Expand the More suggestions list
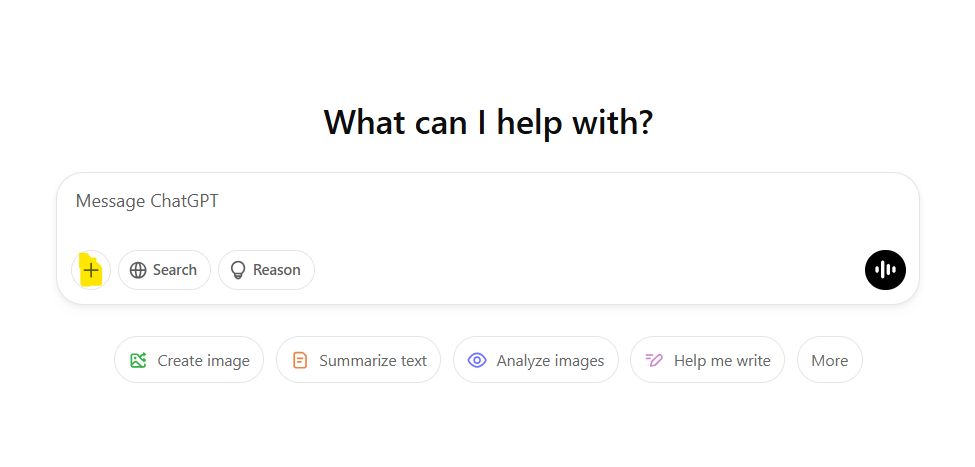Screen dimensions: 975x467 click(x=829, y=360)
